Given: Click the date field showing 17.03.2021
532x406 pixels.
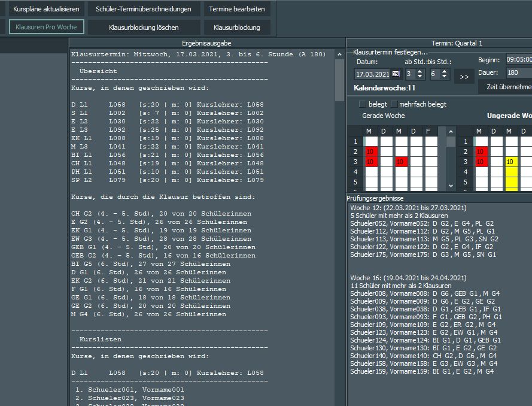Looking at the screenshot, I should coord(373,74).
